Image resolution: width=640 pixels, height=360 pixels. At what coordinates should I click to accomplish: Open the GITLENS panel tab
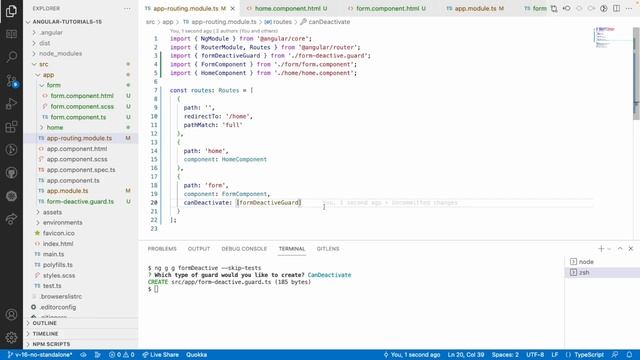(328, 249)
